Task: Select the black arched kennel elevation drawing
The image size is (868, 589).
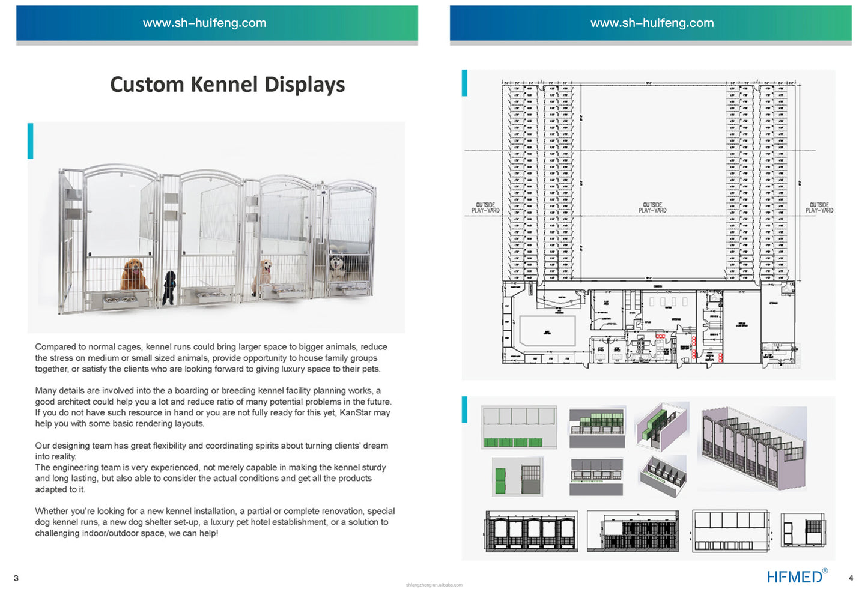Action: coord(531,531)
